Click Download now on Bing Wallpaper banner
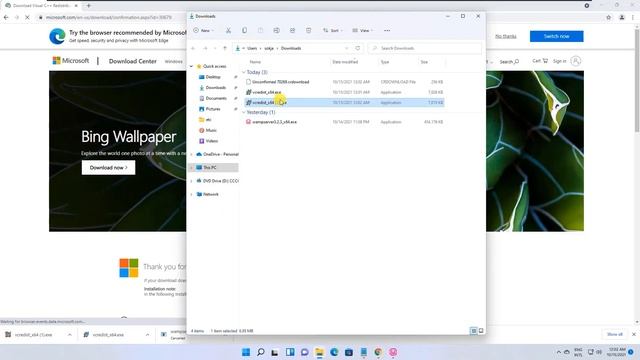 [108, 168]
